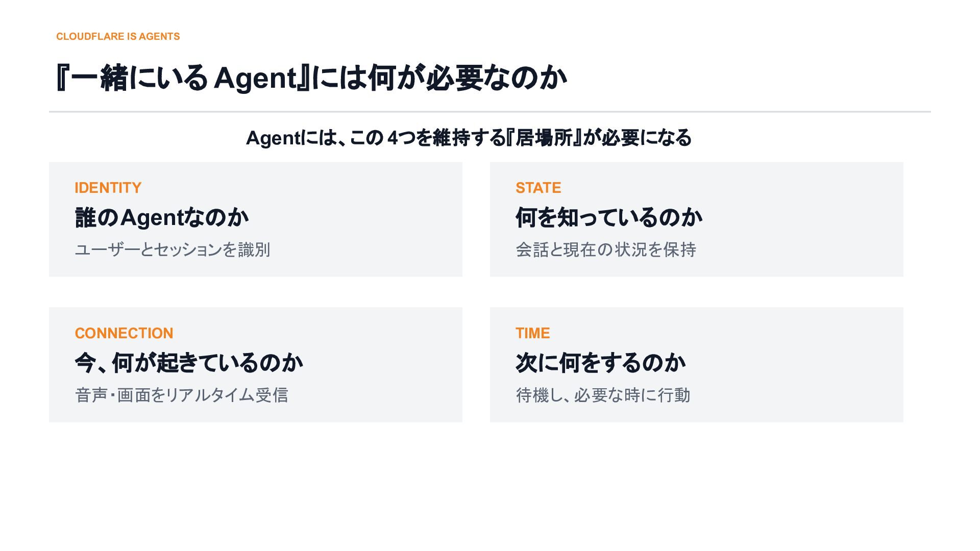Click the text 待機し、必要な時に行動
Image resolution: width=980 pixels, height=551 pixels.
pyautogui.click(x=603, y=395)
